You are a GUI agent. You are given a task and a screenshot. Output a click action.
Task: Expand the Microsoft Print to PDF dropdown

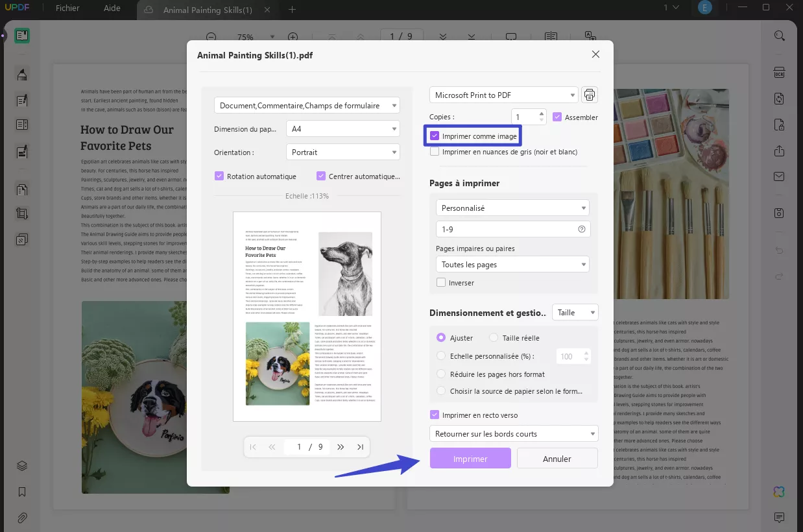pos(503,95)
